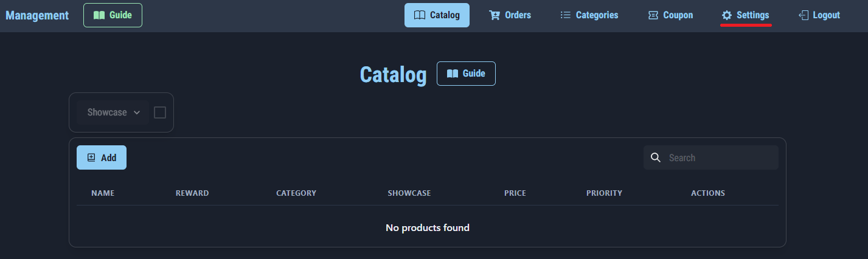Viewport: 868px width, 259px height.
Task: Switch to the Categories tab
Action: tap(597, 15)
